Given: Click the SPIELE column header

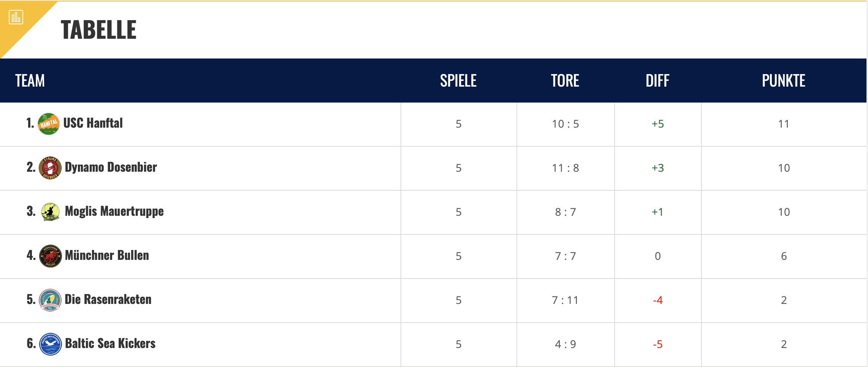Looking at the screenshot, I should tap(458, 81).
